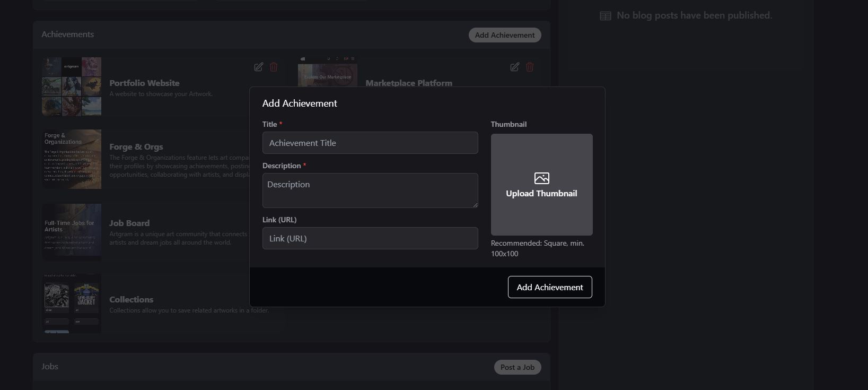Click the Job Board thumbnail image
The image size is (868, 390).
(72, 232)
